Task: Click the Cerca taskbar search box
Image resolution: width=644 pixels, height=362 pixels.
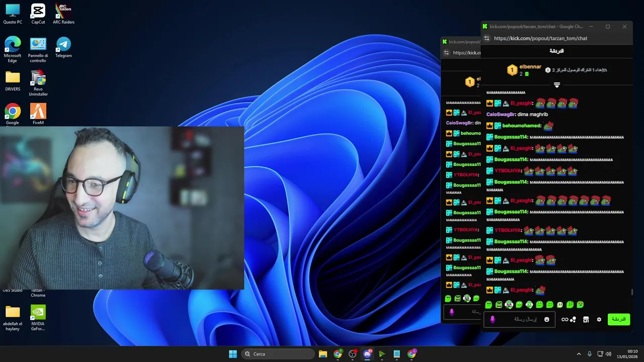Action: [x=278, y=354]
